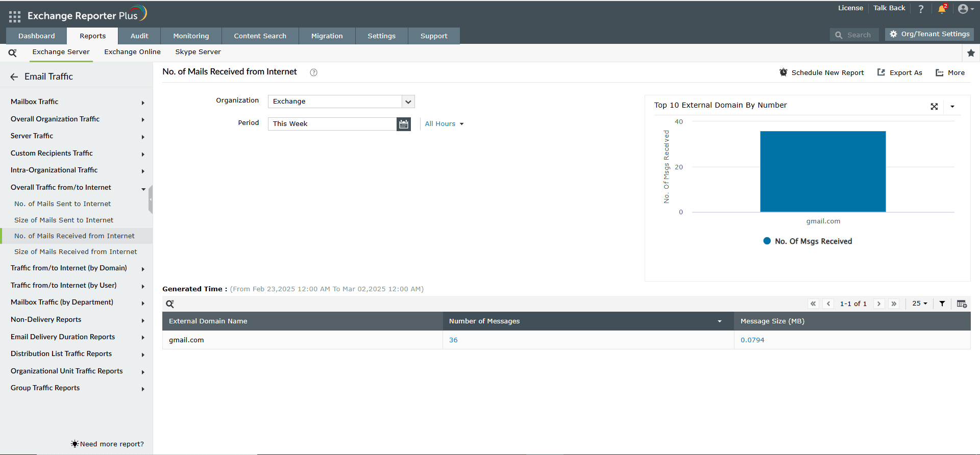
Task: Open the Content Search tab
Action: (x=260, y=36)
